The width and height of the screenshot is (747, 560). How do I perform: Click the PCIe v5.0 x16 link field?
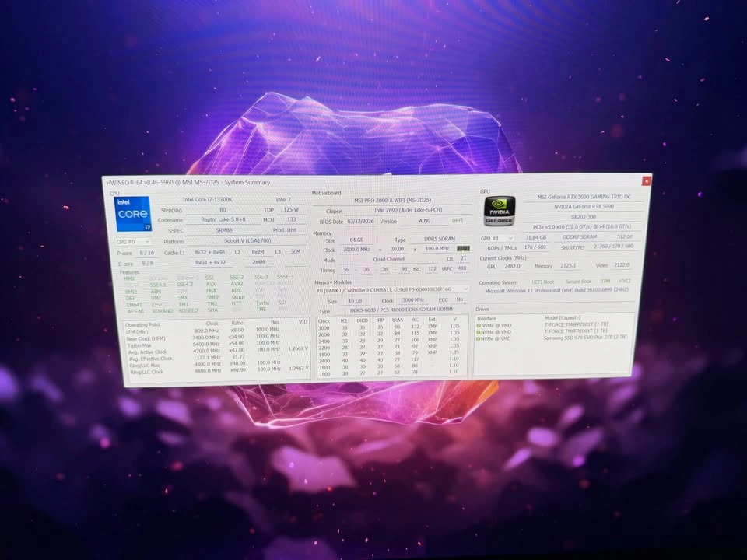click(x=583, y=226)
